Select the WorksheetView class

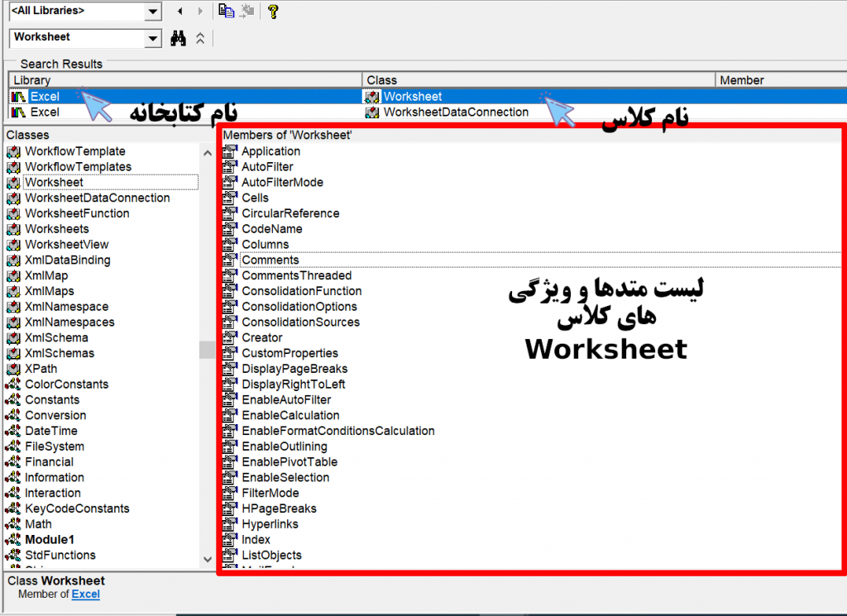pyautogui.click(x=67, y=245)
